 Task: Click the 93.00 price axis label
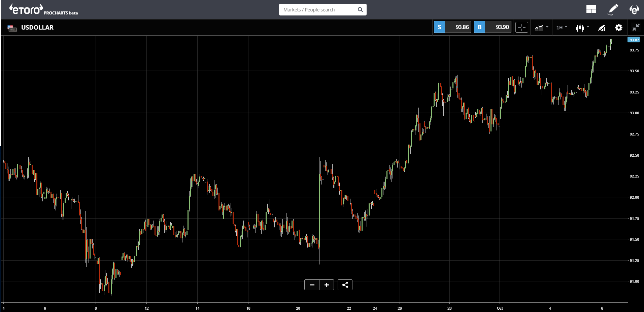tap(634, 113)
